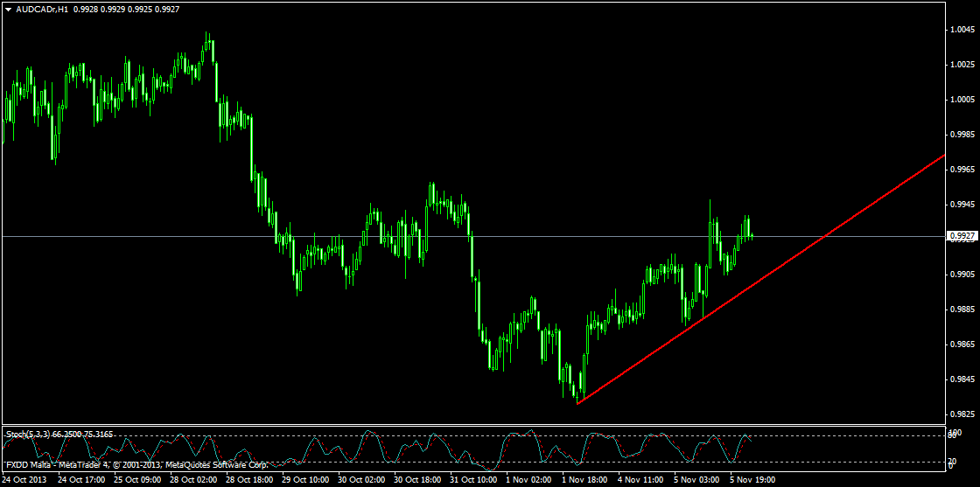Click the 30 Oct 02:00 time label

(x=362, y=479)
